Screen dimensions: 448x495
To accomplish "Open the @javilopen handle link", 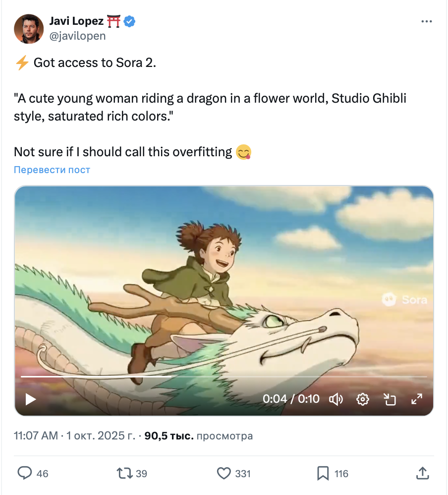I will [x=78, y=36].
